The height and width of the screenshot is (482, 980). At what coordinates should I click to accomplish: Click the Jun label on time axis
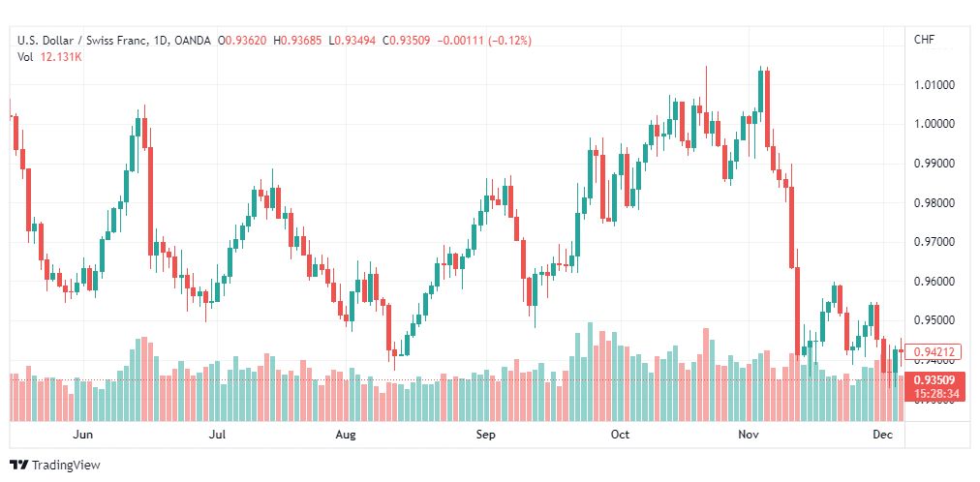[83, 436]
